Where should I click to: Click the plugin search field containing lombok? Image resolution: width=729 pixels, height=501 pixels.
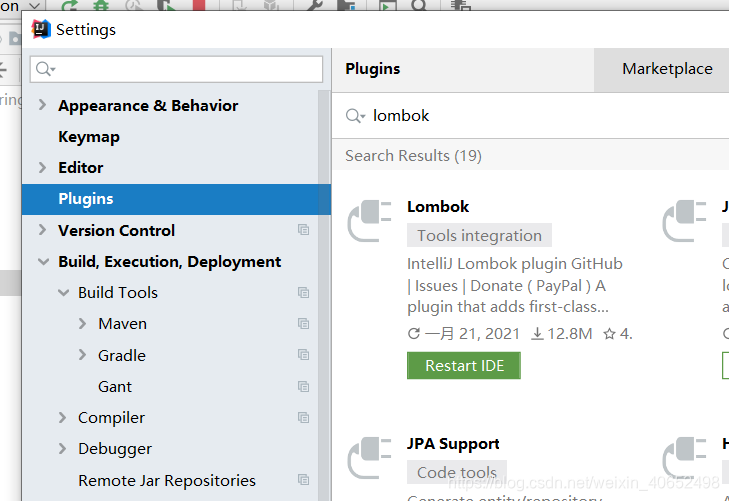530,116
